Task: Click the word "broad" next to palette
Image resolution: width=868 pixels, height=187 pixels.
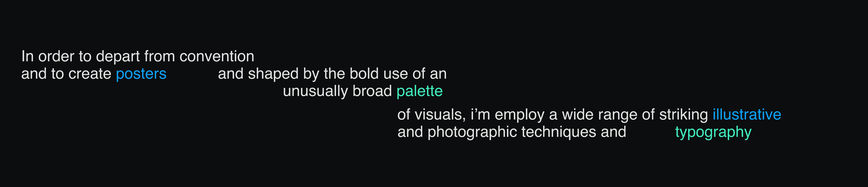Action: pos(372,91)
